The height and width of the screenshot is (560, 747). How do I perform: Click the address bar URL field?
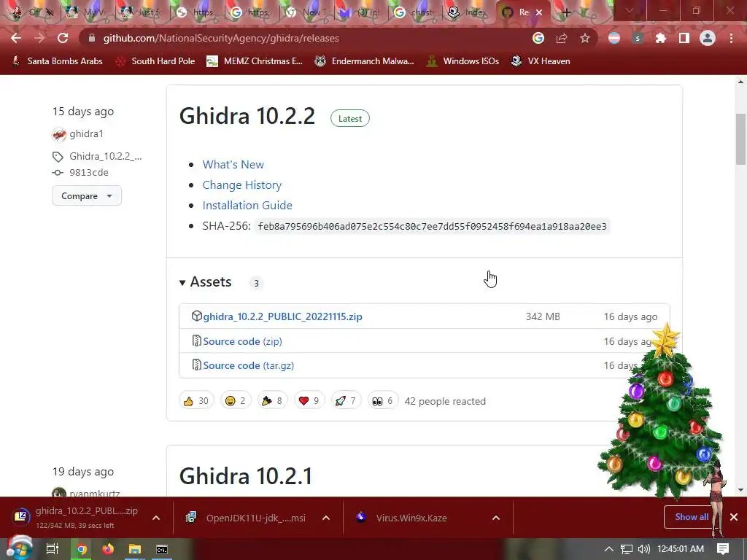(x=305, y=38)
